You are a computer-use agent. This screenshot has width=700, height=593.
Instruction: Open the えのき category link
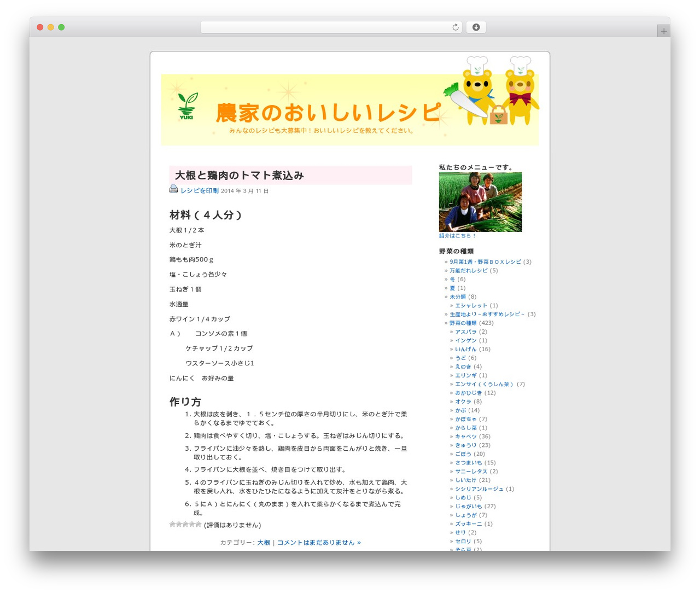463,367
